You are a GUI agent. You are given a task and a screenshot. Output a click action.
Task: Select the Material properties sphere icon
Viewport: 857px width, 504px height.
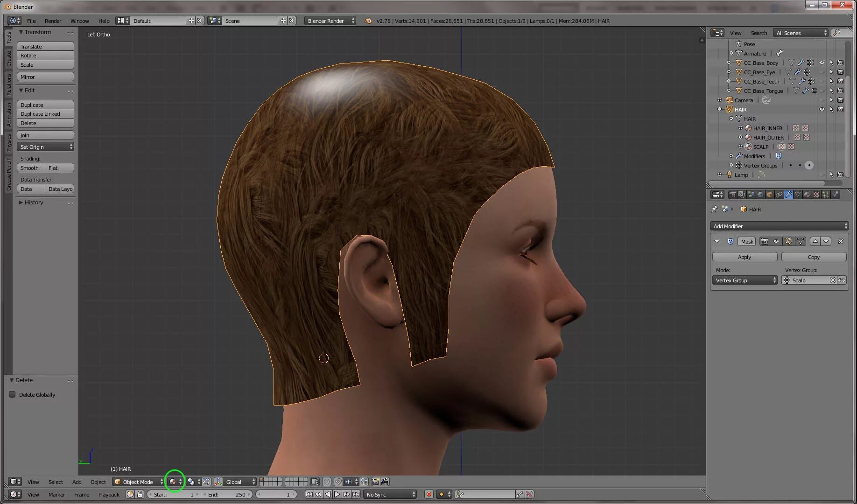click(x=807, y=195)
